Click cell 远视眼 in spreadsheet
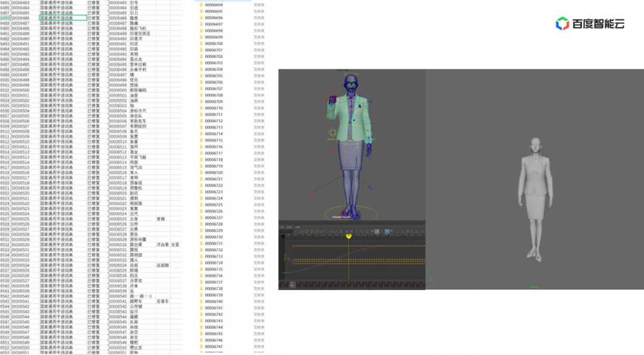 [163, 266]
